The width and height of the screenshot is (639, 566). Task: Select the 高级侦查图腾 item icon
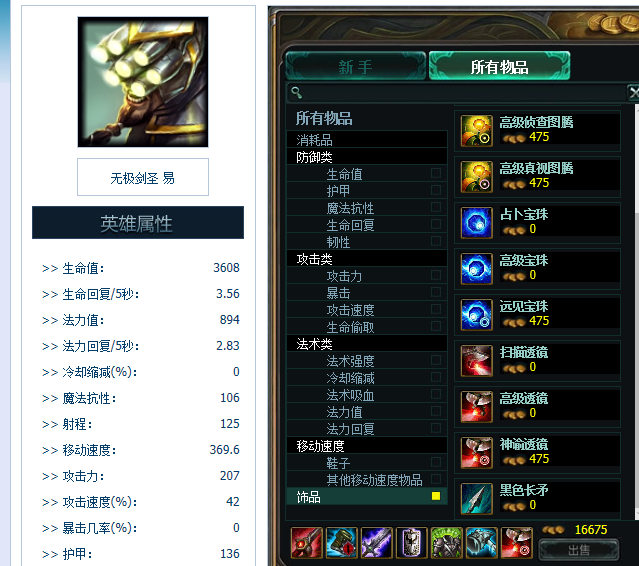tap(476, 131)
